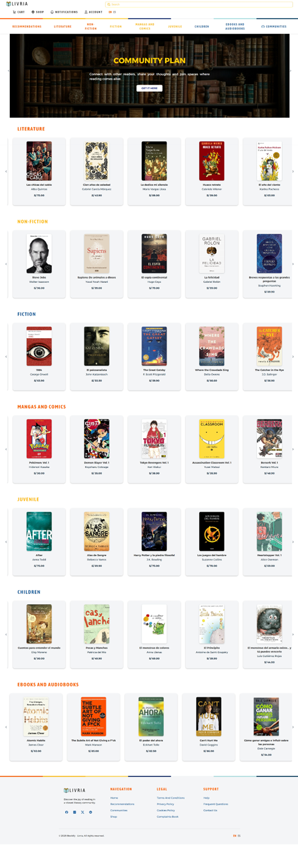Click the Get It Here button
Screen dimensions: 298x868
[x=149, y=89]
